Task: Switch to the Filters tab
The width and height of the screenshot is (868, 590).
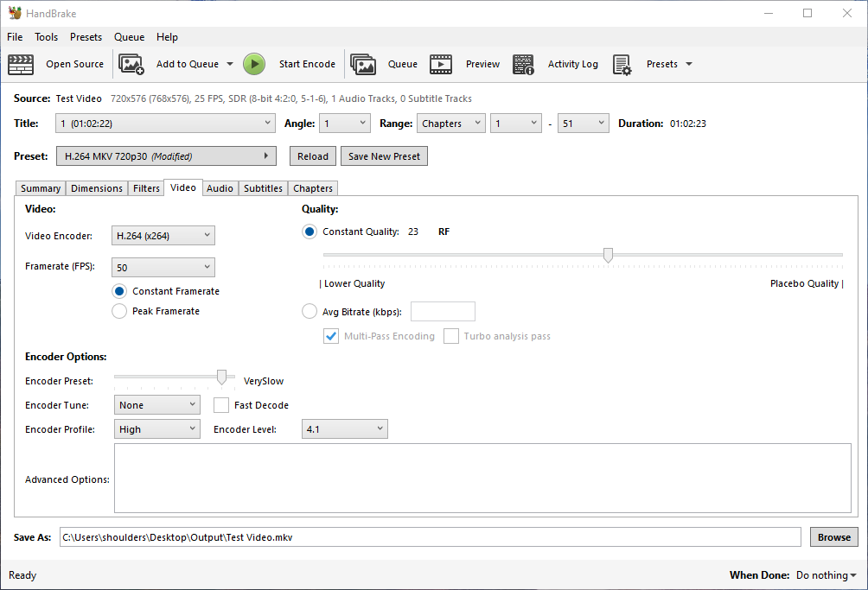Action: click(146, 188)
